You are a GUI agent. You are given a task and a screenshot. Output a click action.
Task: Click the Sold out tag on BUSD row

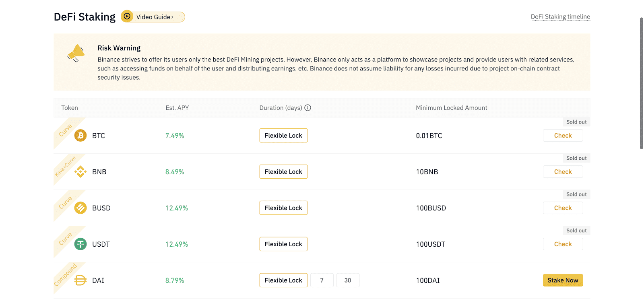576,194
